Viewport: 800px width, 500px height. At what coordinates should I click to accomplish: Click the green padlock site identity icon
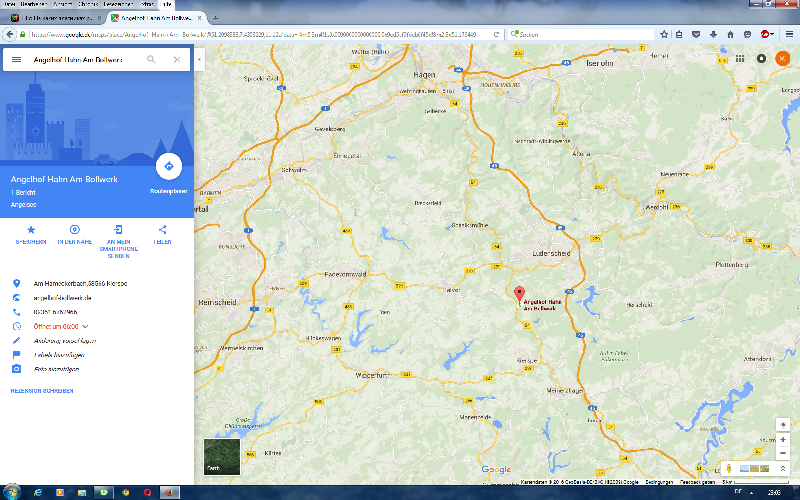pos(22,34)
